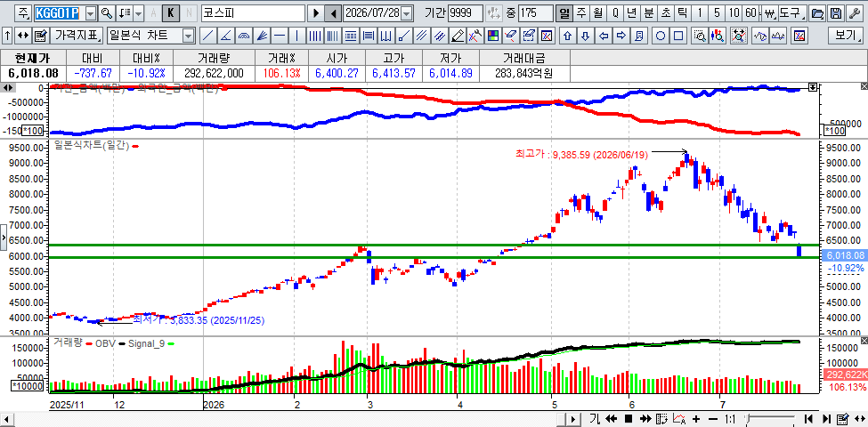This screenshot has width=868, height=427.
Task: Click the text note marker tool
Action: pos(639,36)
